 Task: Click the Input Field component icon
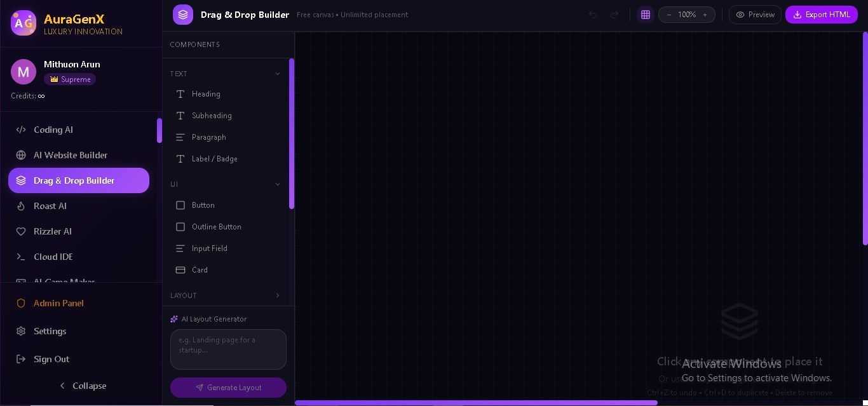(180, 248)
